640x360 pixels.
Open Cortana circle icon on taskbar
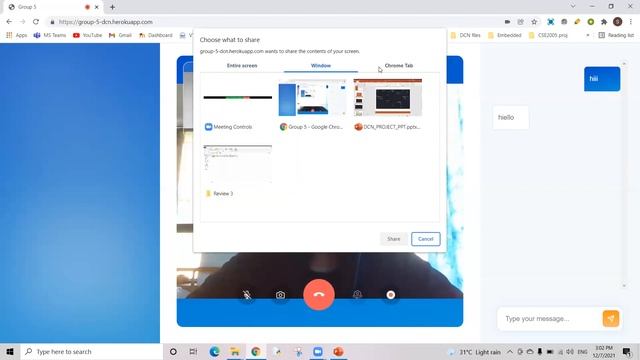pyautogui.click(x=173, y=351)
